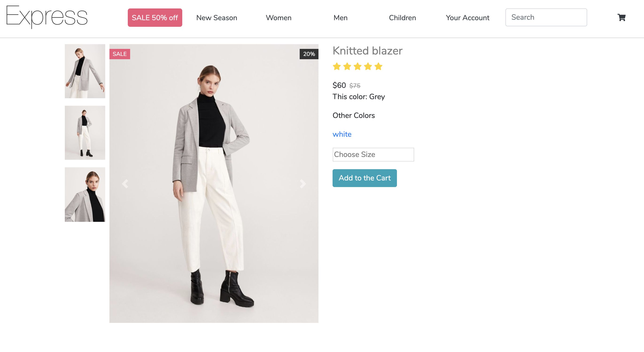Select the close-up third thumbnail

tap(85, 195)
